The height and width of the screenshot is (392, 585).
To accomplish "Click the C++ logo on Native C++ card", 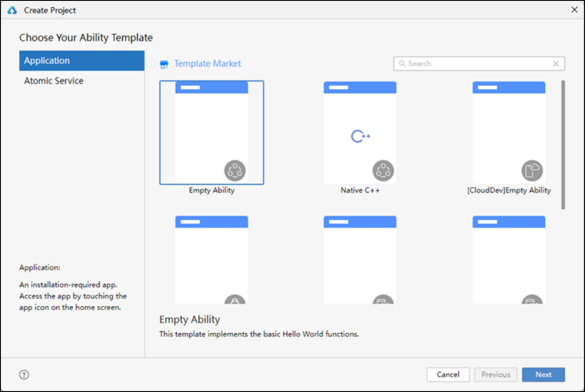I will coord(360,136).
